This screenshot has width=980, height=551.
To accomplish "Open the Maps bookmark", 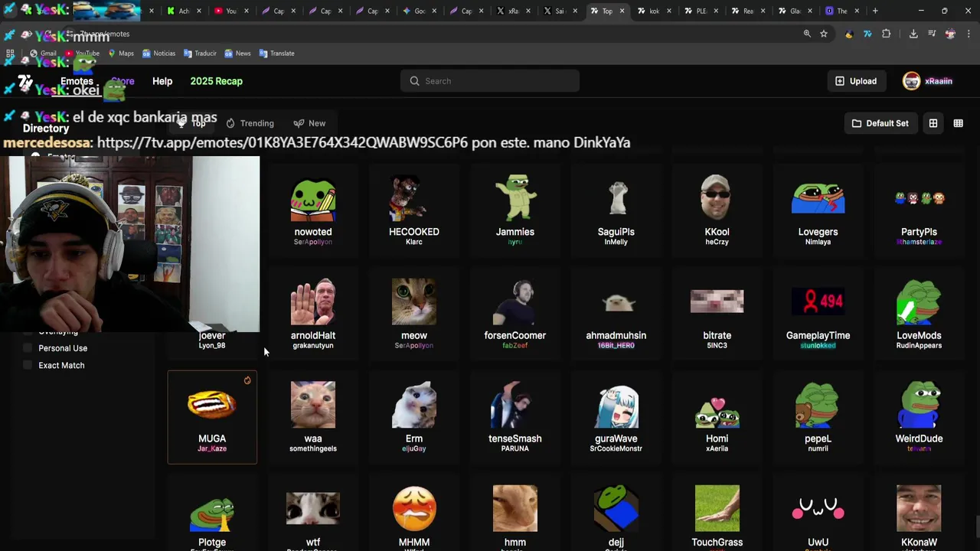I will tap(120, 54).
